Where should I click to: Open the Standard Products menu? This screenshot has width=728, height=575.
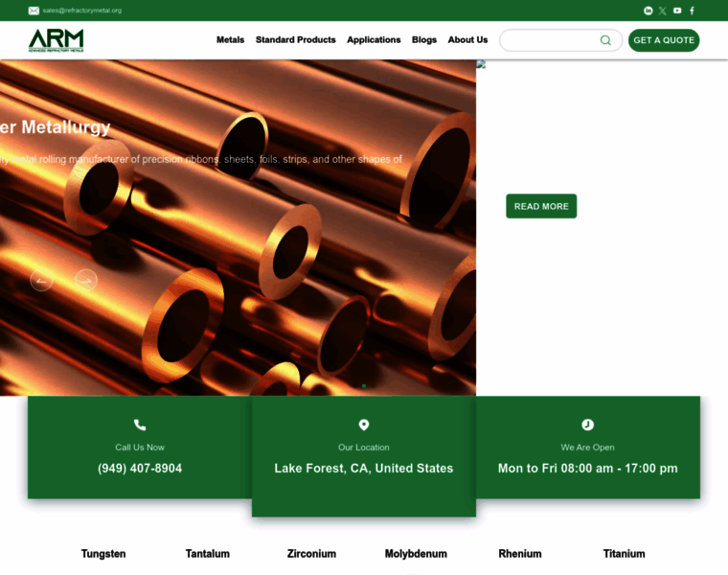(x=296, y=40)
